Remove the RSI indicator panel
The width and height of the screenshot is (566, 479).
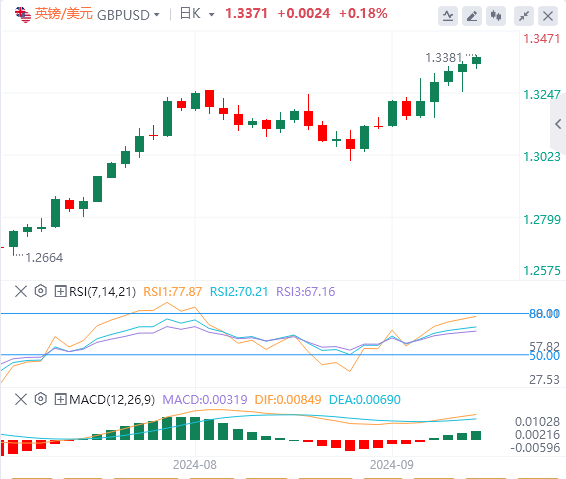pos(21,291)
